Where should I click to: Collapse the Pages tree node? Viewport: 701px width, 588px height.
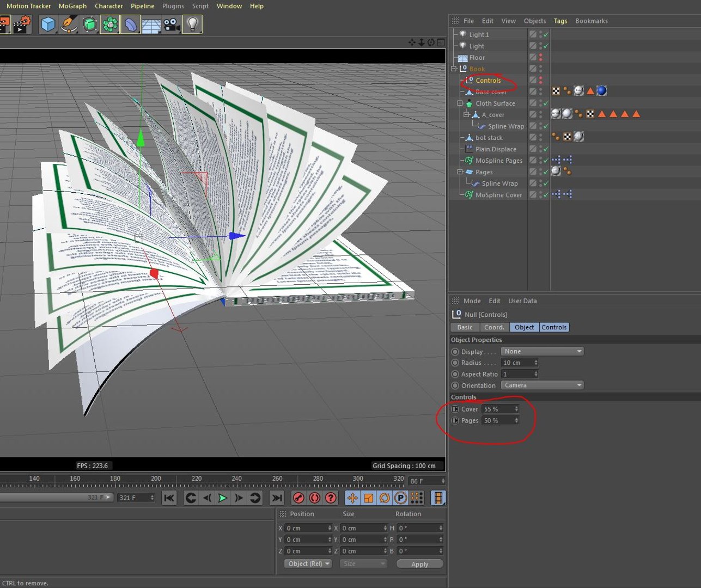click(x=460, y=172)
